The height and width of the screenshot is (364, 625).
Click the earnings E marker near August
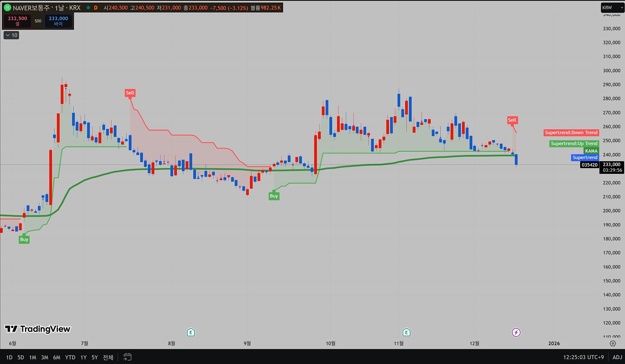tap(191, 332)
